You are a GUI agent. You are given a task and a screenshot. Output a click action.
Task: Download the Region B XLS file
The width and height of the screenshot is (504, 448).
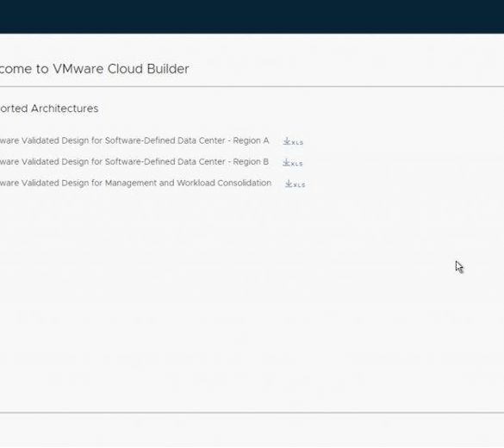coord(293,163)
